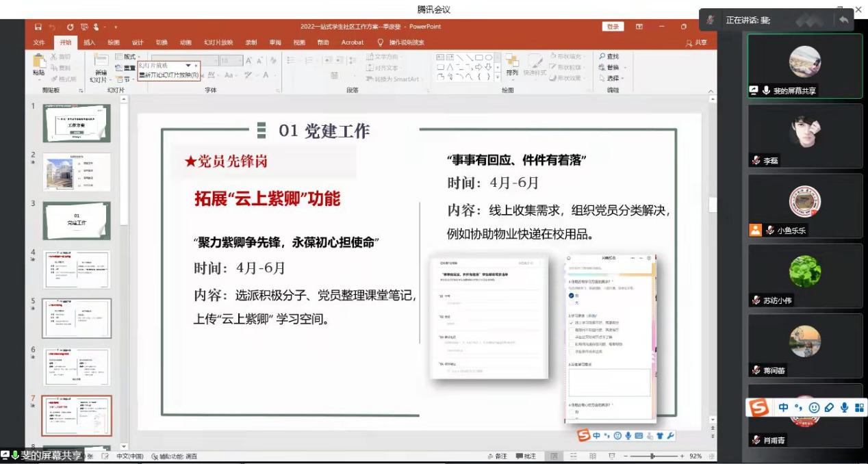Viewport: 868px width, 464px height.
Task: Toggle the Comments (批注) pane
Action: pos(526,456)
